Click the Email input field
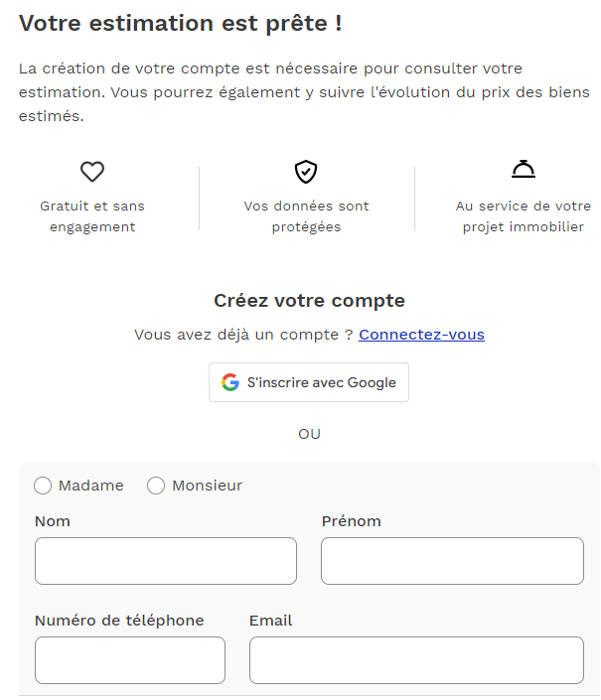601x700 pixels. [416, 660]
